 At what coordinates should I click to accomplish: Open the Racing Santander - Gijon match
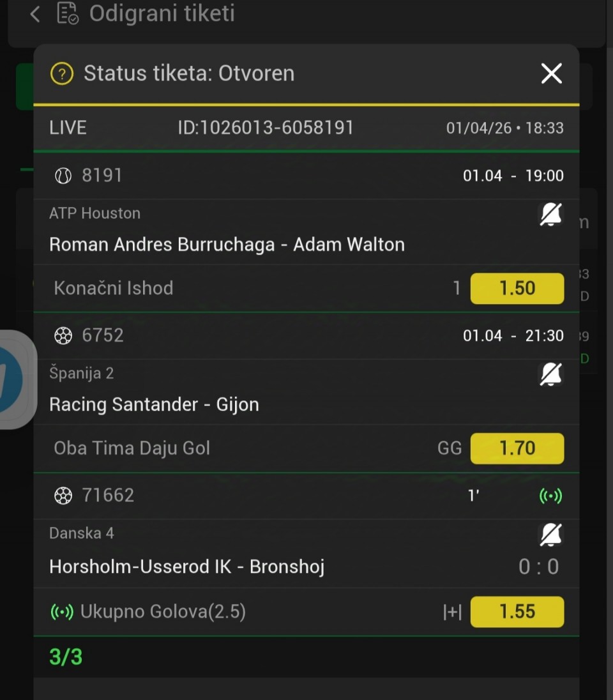click(x=154, y=404)
